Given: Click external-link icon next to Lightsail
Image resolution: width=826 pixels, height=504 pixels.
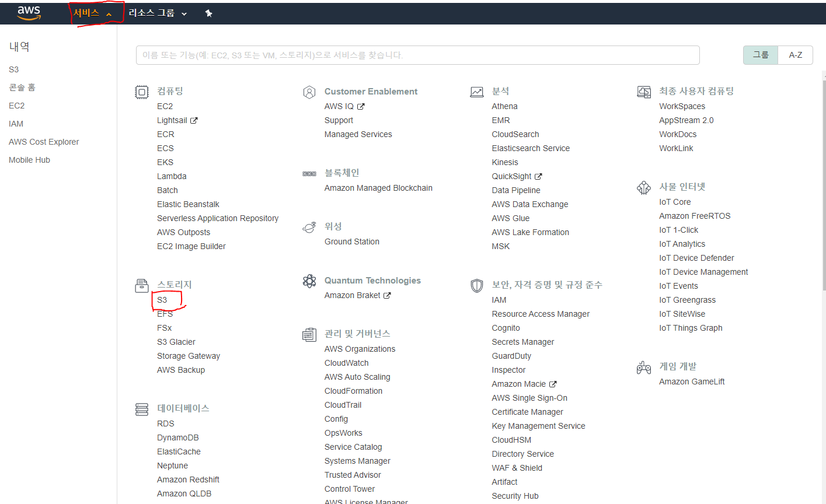Looking at the screenshot, I should point(194,121).
